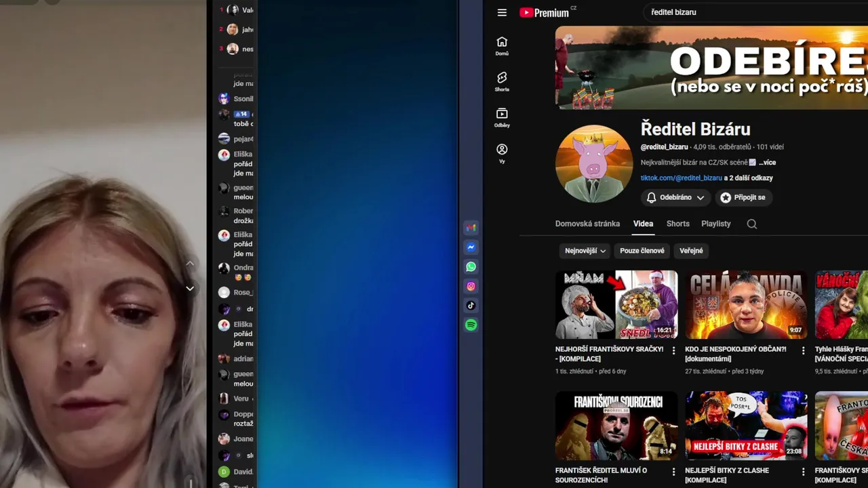Viewport: 868px width, 488px height.
Task: Click Joane's avatar in chat
Action: 224,439
